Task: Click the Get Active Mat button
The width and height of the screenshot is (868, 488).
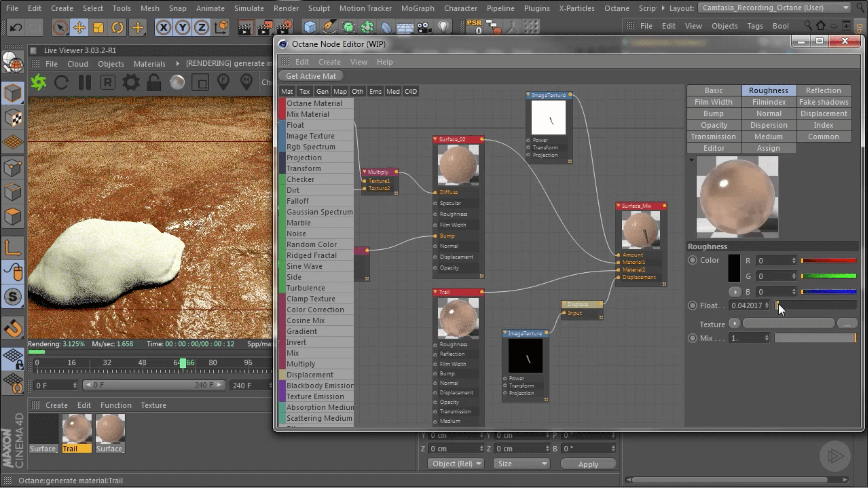Action: (311, 76)
